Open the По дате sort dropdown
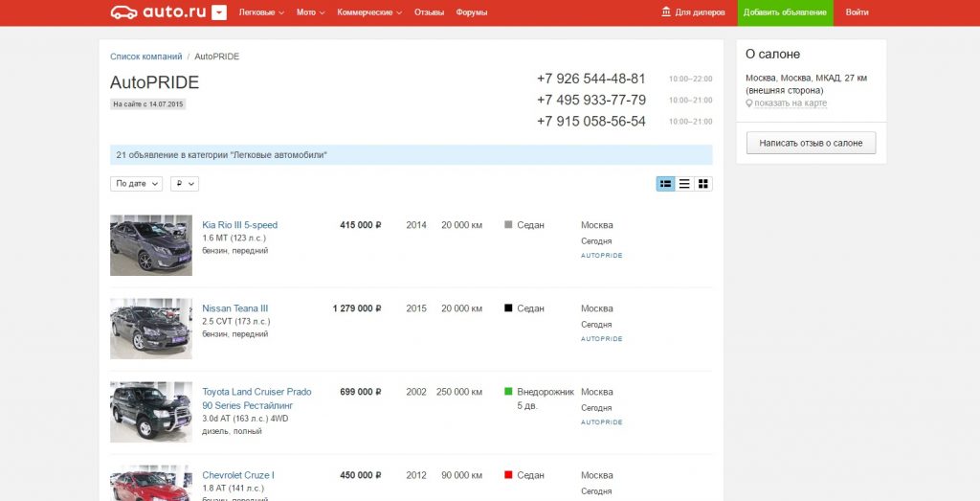The image size is (980, 501). (x=136, y=183)
